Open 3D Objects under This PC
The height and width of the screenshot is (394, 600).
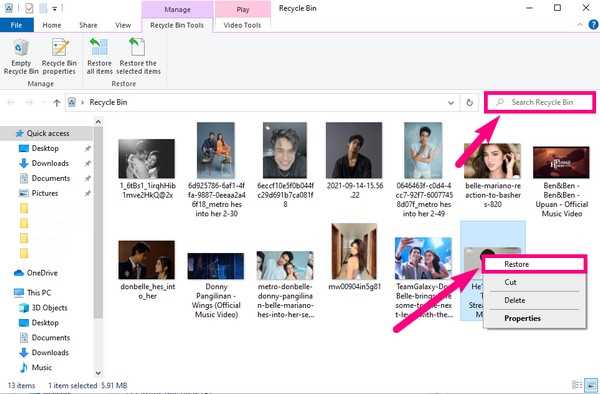click(x=49, y=308)
